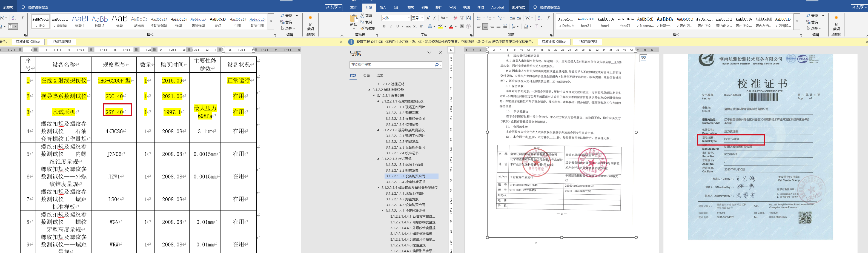Click the increase indent icon

tap(519, 18)
